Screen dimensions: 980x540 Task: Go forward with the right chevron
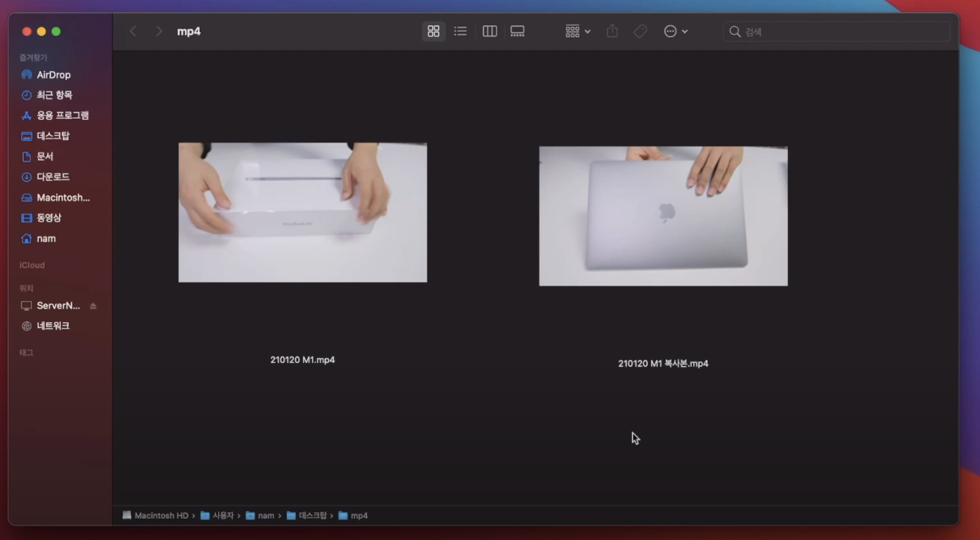click(x=159, y=31)
